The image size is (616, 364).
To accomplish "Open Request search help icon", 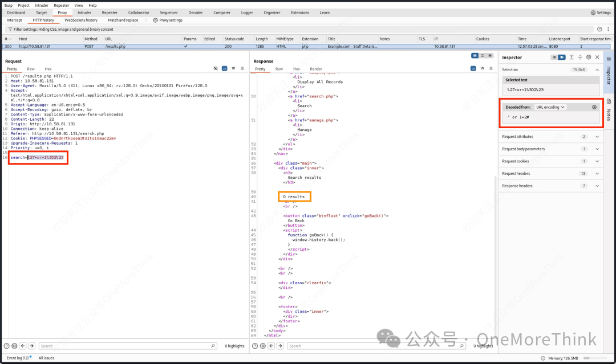I will tap(7, 346).
